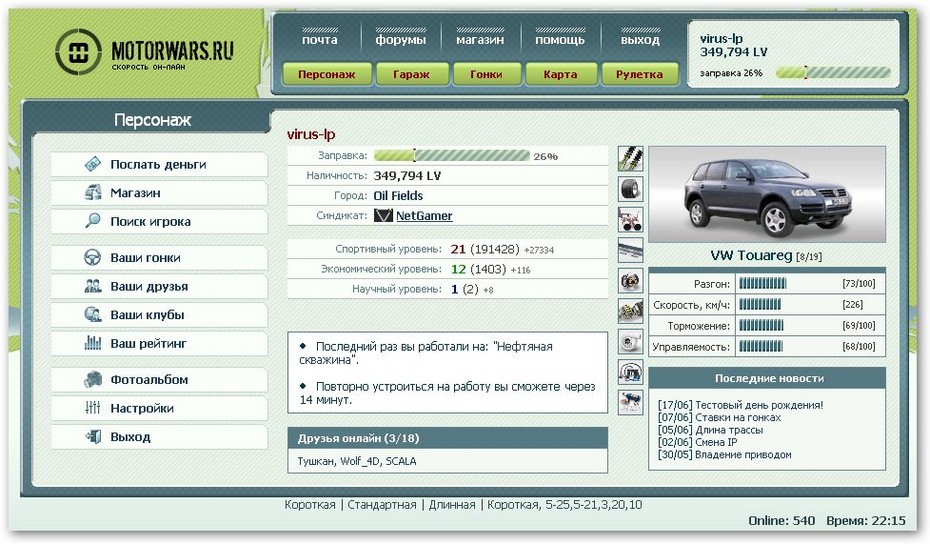Click the tire part icon
The height and width of the screenshot is (544, 930).
pyautogui.click(x=630, y=189)
